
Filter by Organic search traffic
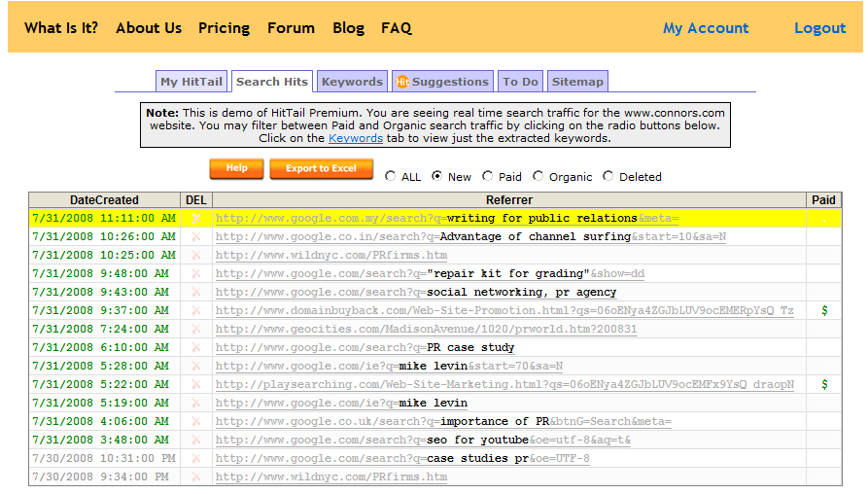[x=538, y=176]
